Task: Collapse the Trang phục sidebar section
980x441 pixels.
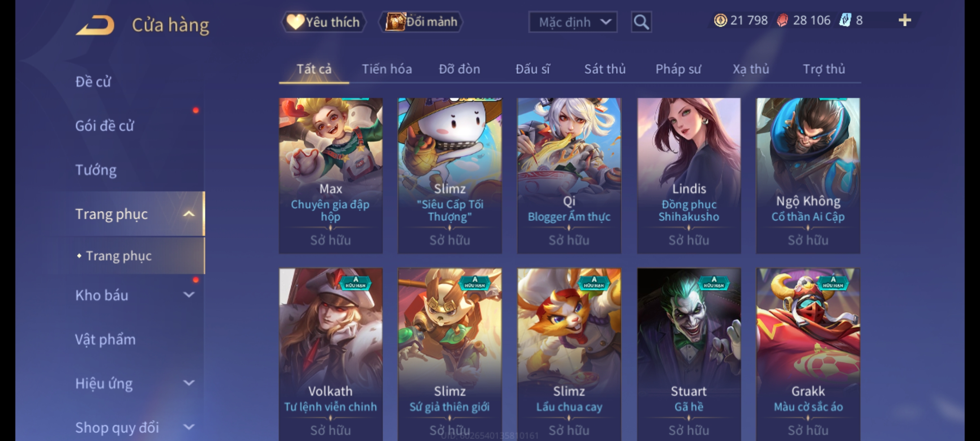Action: tap(189, 214)
